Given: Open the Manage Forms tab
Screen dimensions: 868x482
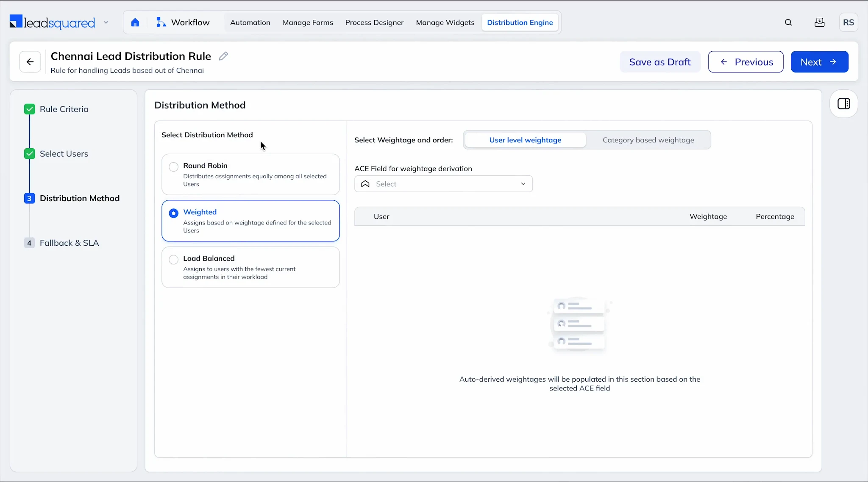Looking at the screenshot, I should point(308,22).
